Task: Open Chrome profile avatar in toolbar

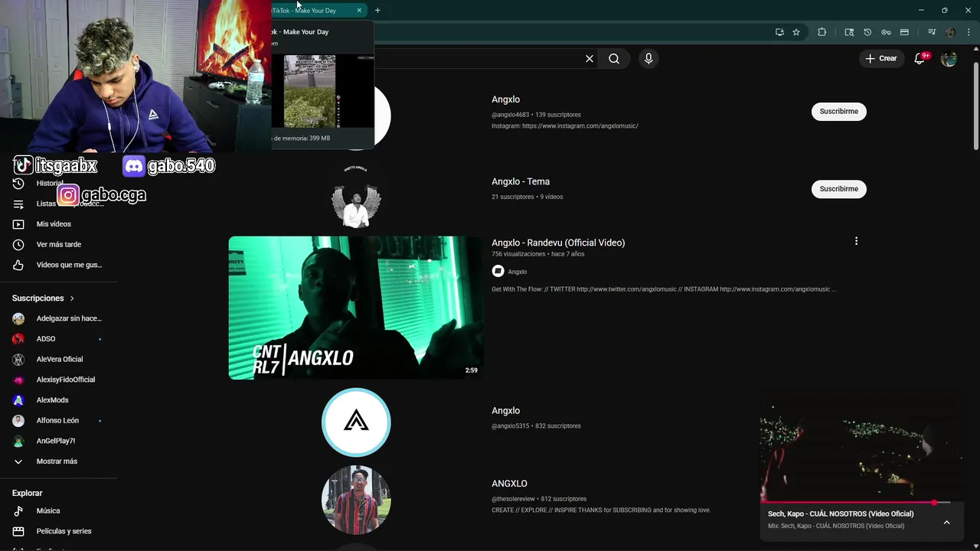Action: tap(950, 32)
